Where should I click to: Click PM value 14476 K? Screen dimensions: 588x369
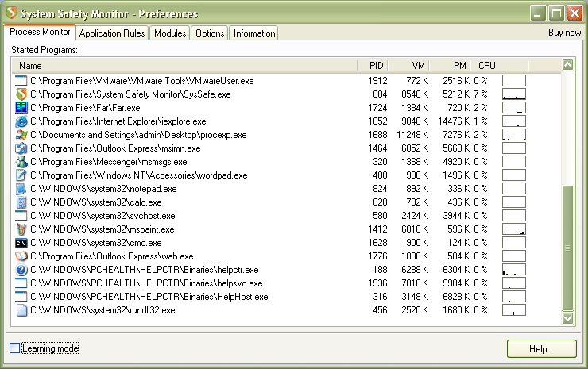coord(454,121)
